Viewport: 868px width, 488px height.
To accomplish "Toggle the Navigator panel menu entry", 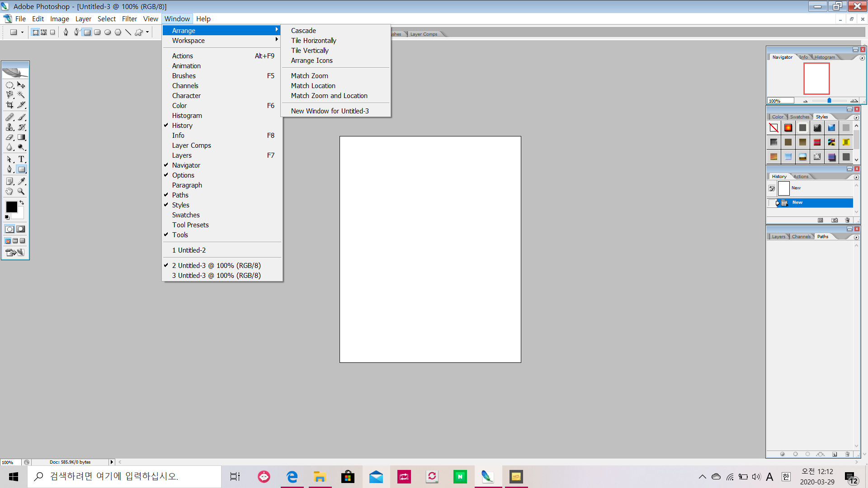I will pos(186,165).
